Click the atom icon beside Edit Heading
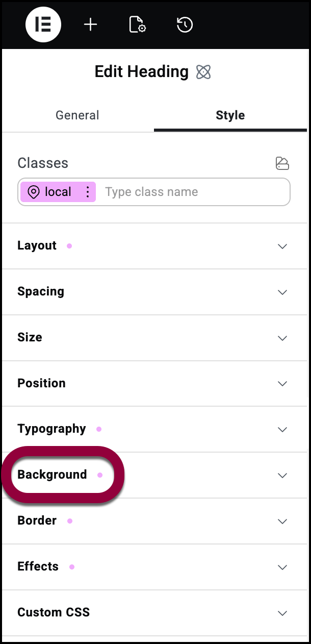The image size is (311, 644). click(x=203, y=72)
